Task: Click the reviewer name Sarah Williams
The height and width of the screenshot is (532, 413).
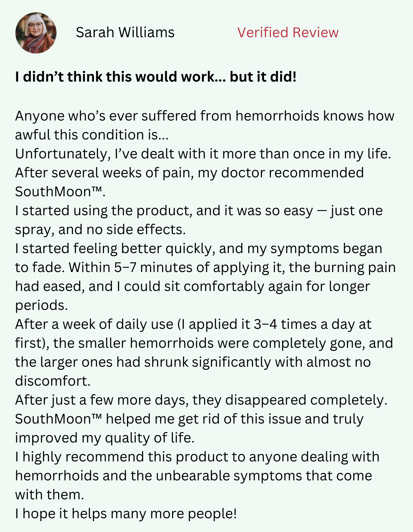Action: tap(125, 32)
